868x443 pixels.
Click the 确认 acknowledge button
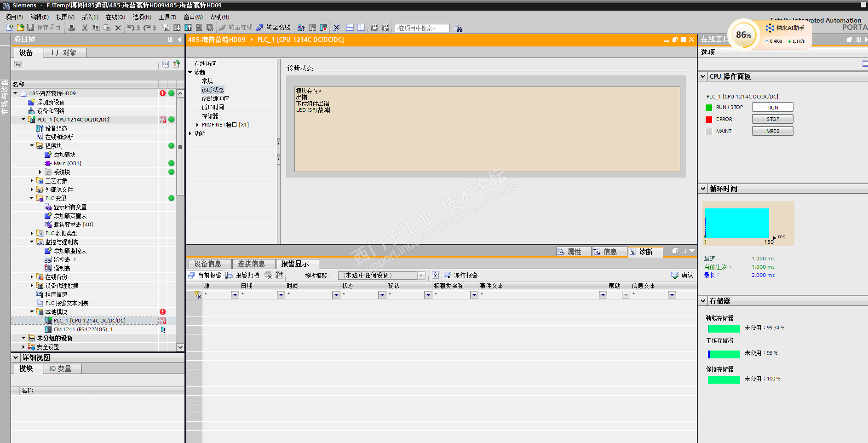tap(682, 275)
